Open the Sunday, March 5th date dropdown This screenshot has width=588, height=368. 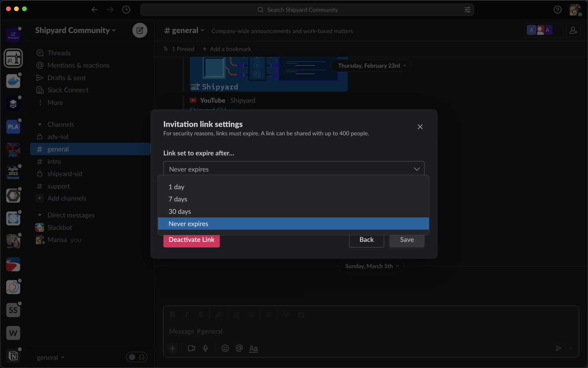tap(371, 266)
